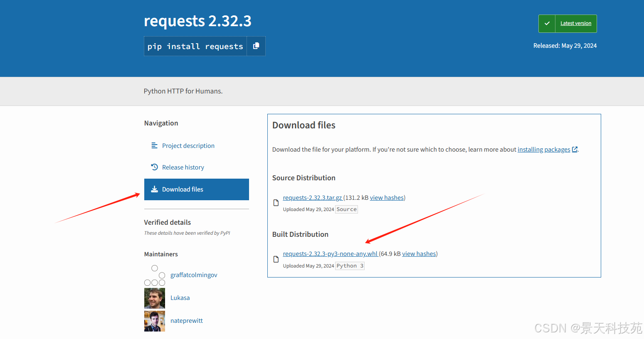Follow the installing packages link

click(x=544, y=150)
